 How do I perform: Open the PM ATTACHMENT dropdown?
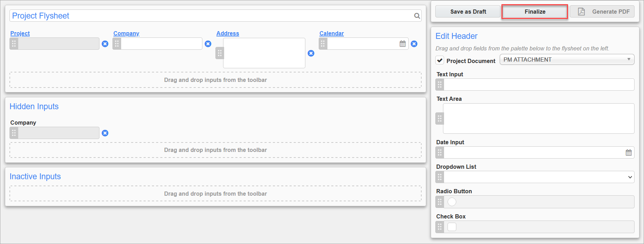pyautogui.click(x=567, y=60)
